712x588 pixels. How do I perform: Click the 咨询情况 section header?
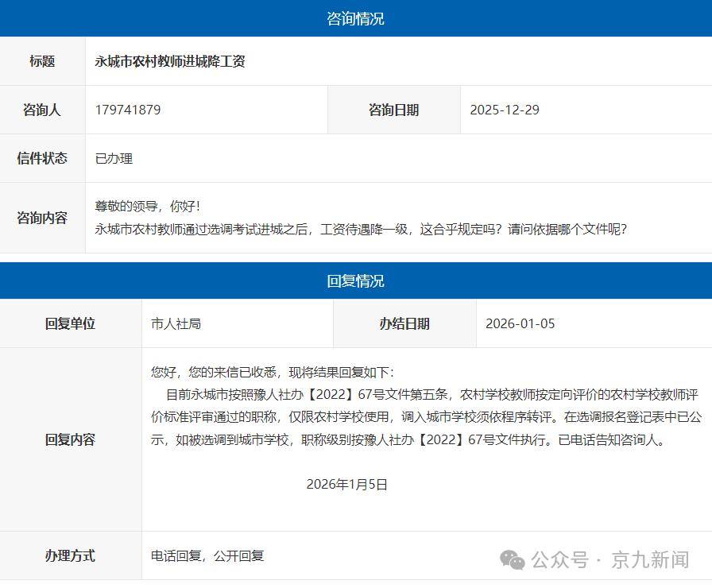pos(355,18)
